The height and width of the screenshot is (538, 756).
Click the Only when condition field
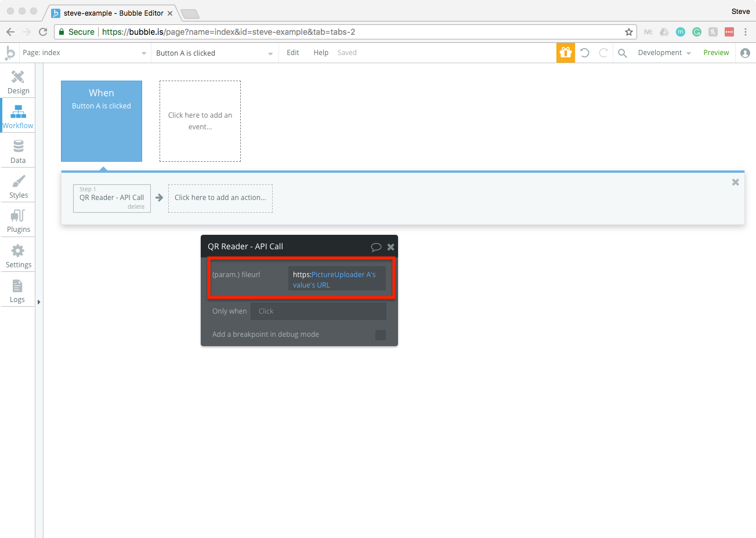[319, 311]
